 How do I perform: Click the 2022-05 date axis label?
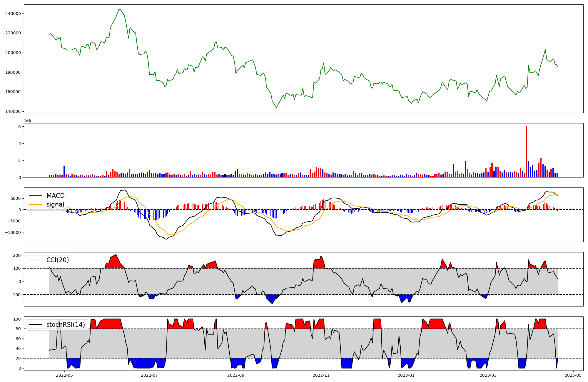pos(64,375)
